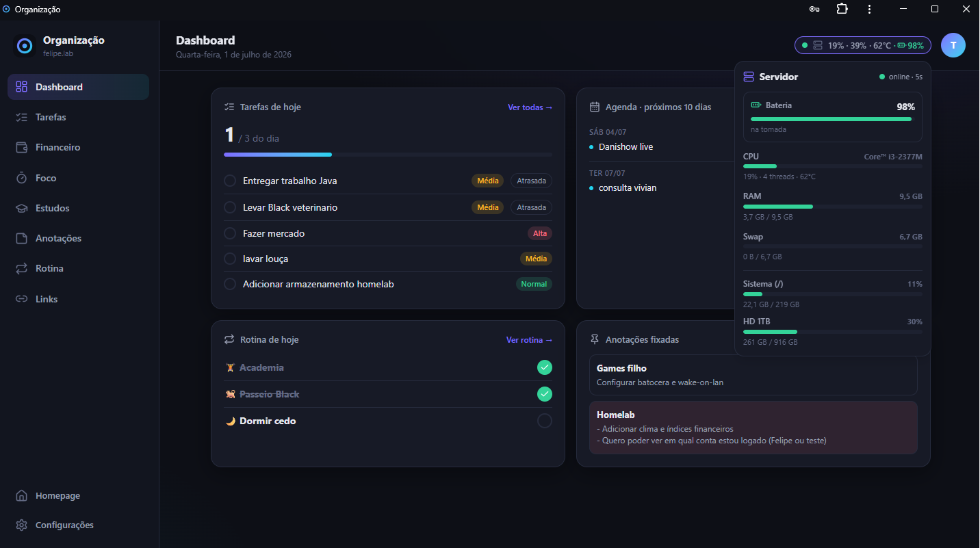Viewport: 980px width, 548px height.
Task: Click the Rotina repeat icon in sidebar
Action: point(22,268)
